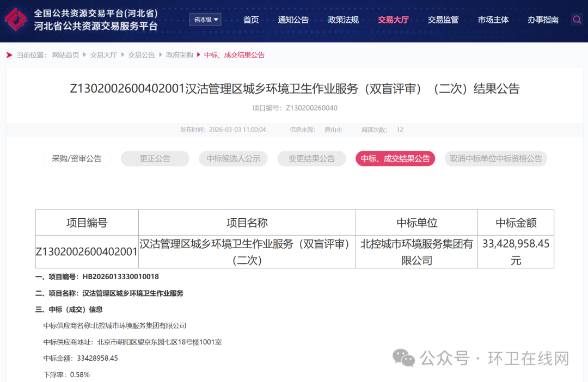This screenshot has width=588, height=382.
Task: Go to 首页 in the navigation bar
Action: click(251, 20)
